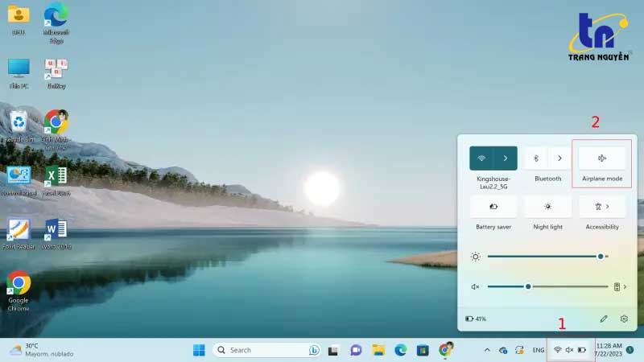Viewport: 644px width, 362px height.
Task: Open the Excel desktop shortcut
Action: coord(56,177)
